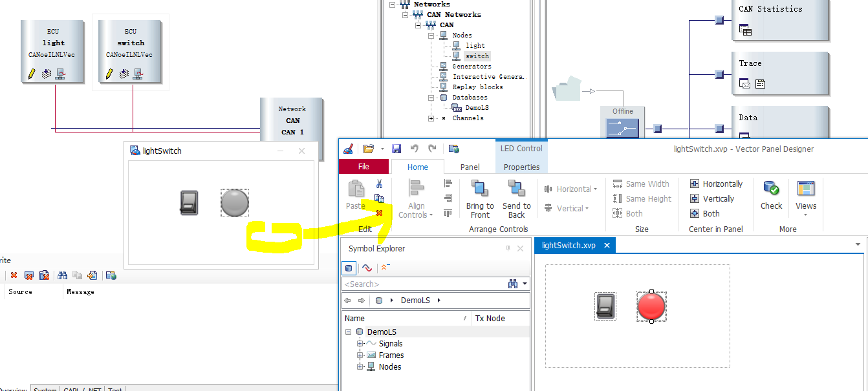Select the lightSwitch.xvp document tab
The height and width of the screenshot is (391, 868).
click(569, 246)
